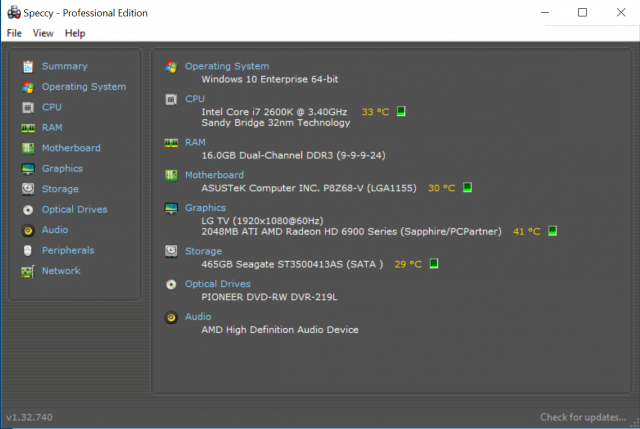Click the Motherboard icon in sidebar
Viewport: 640px width, 429px height.
[x=28, y=148]
